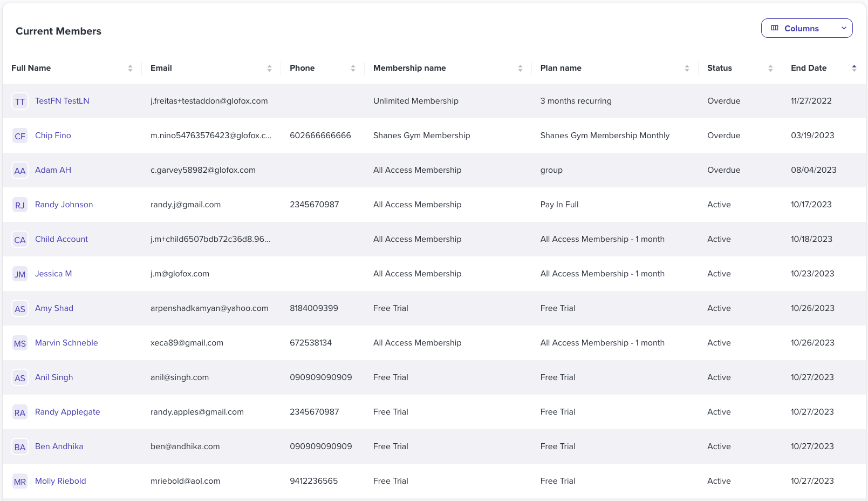Click end date 11/27/2022
This screenshot has height=501, width=868.
[811, 101]
